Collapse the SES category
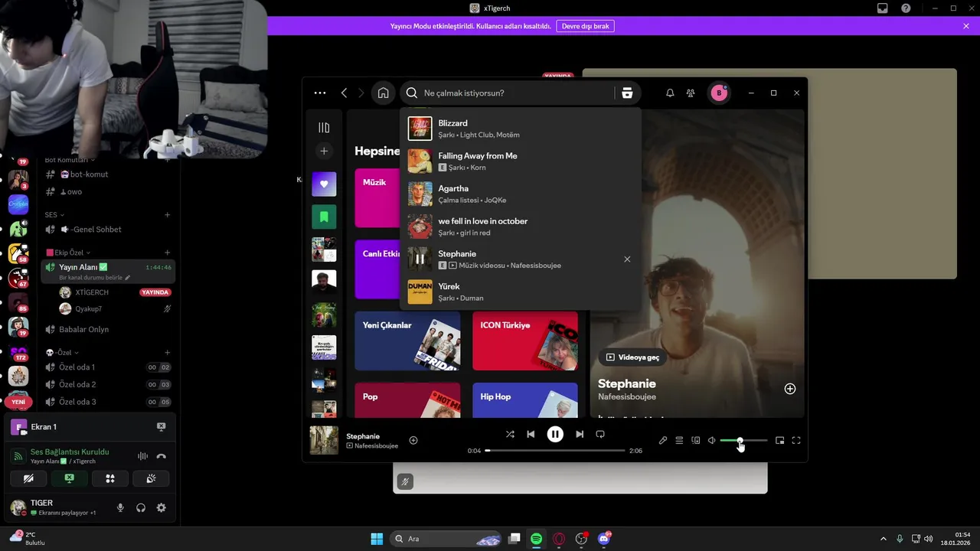 pyautogui.click(x=54, y=215)
